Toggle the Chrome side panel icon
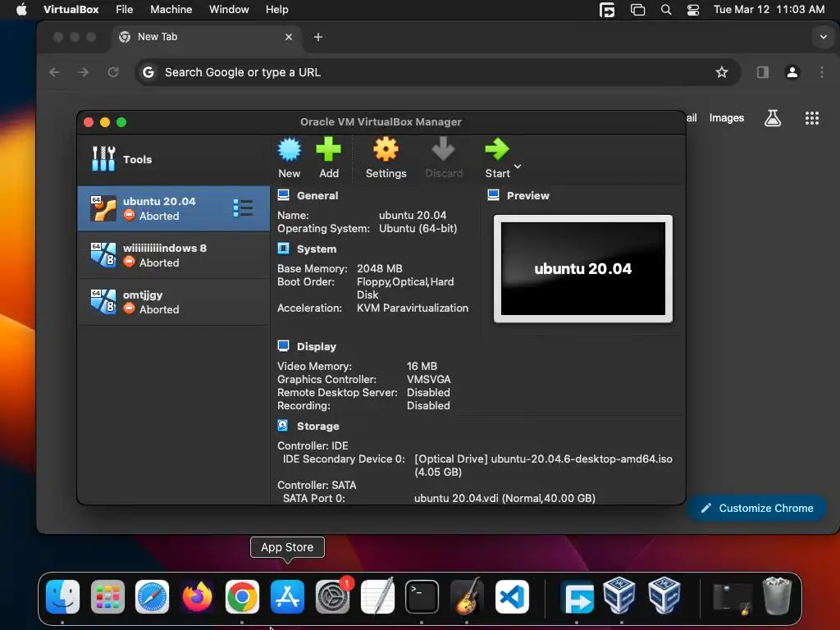 pyautogui.click(x=762, y=72)
